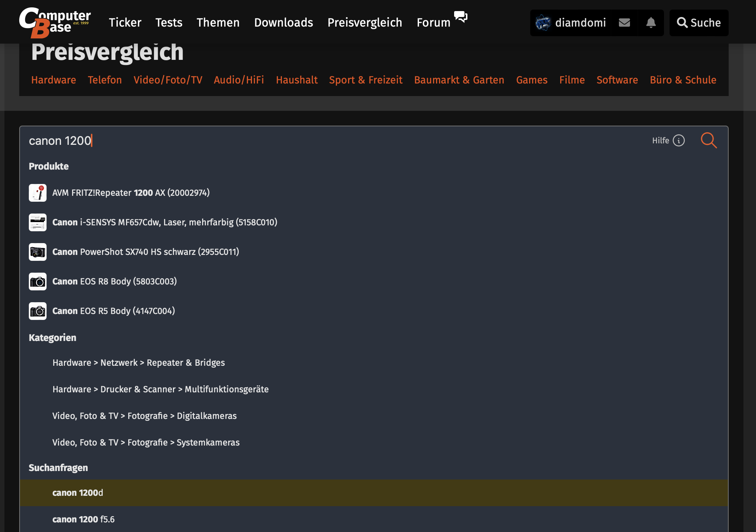Select category Fotografie > Systemkameras
This screenshot has width=756, height=532.
(x=146, y=443)
